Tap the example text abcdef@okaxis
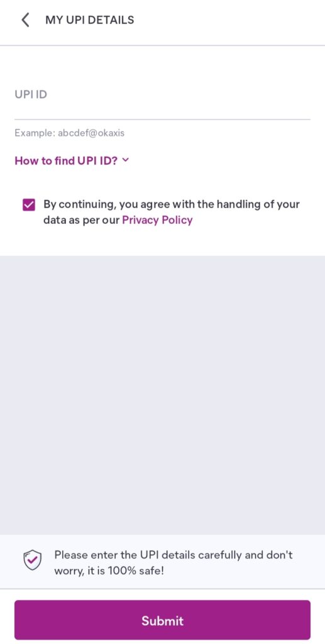This screenshot has width=325, height=644. (x=91, y=133)
